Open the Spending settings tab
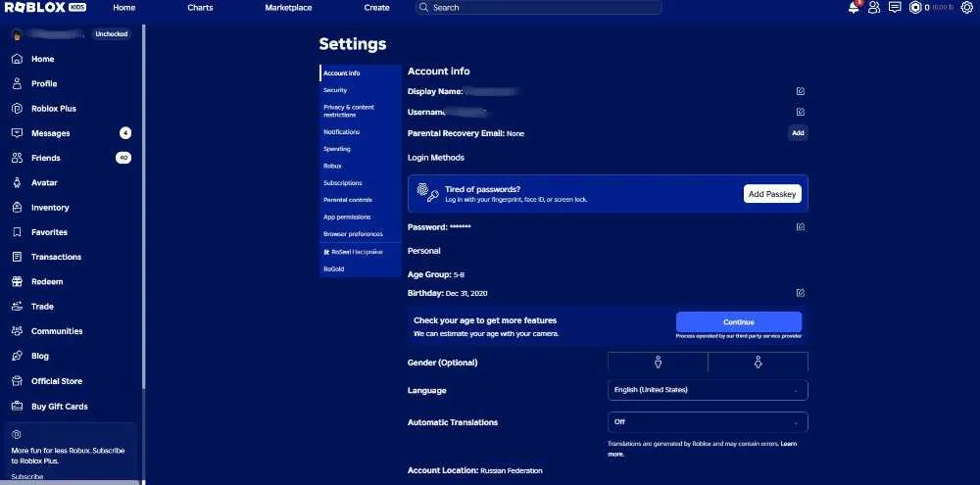 pos(360,149)
